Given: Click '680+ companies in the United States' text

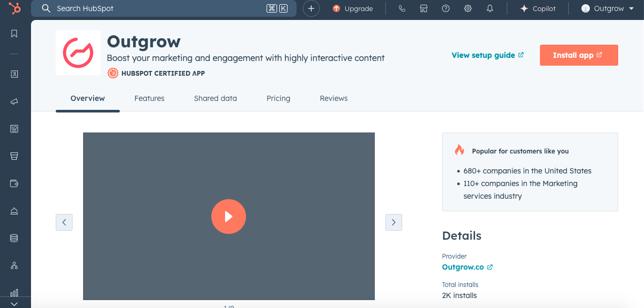Looking at the screenshot, I should pos(527,171).
